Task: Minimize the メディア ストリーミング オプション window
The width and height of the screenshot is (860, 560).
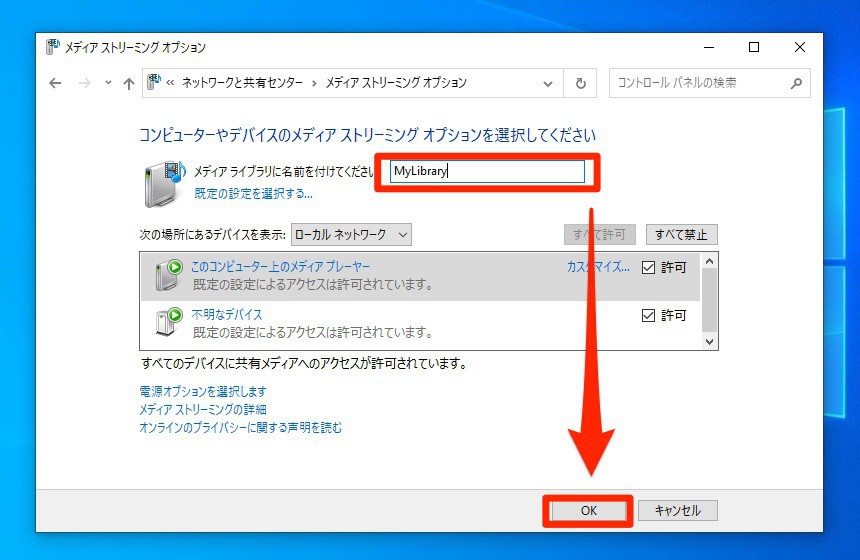Action: point(709,47)
